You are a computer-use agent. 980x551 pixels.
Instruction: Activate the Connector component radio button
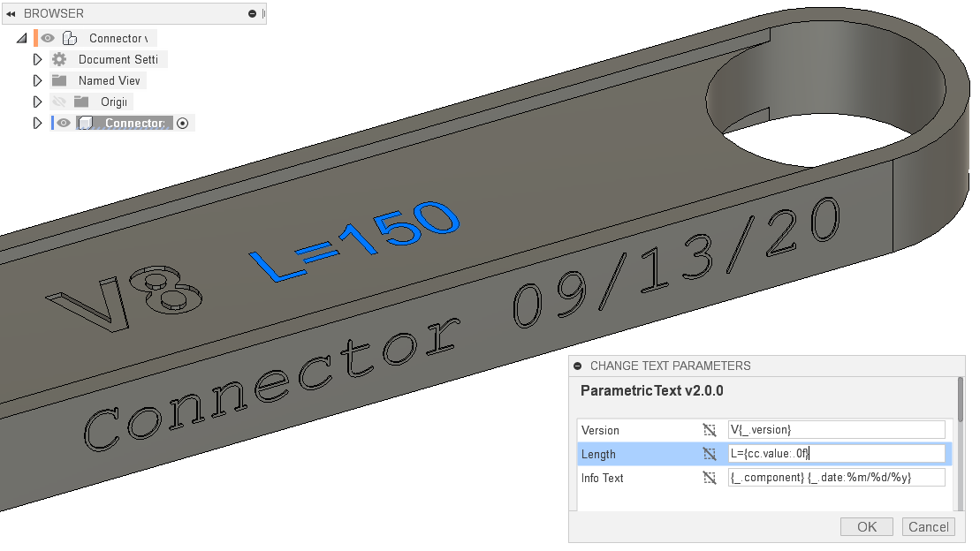[x=183, y=123]
